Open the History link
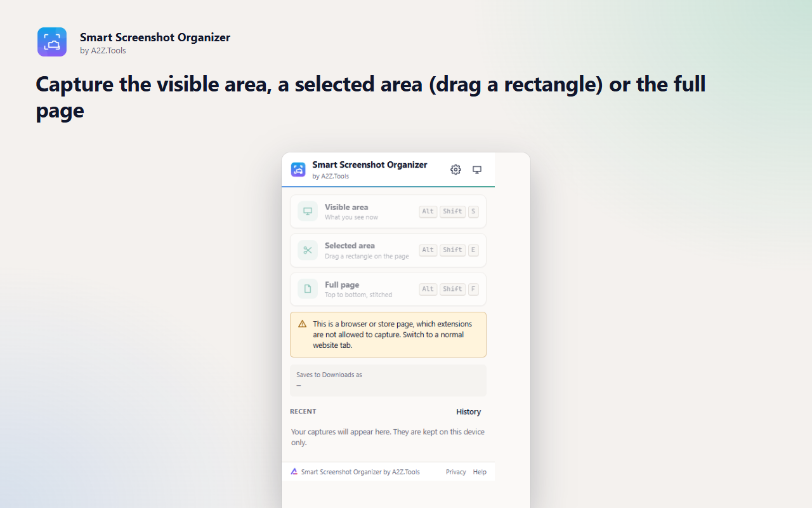The width and height of the screenshot is (812, 508). (x=469, y=411)
